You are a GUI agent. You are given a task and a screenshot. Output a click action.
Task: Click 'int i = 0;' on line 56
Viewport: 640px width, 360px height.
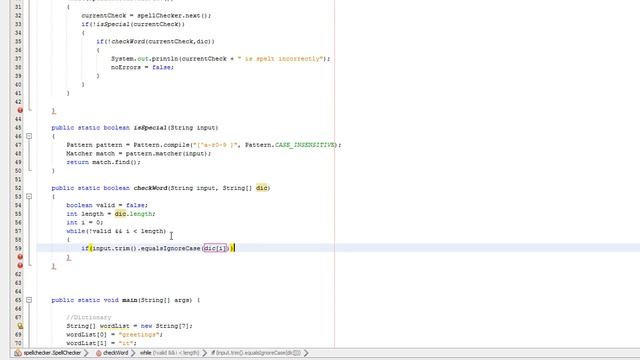point(85,222)
